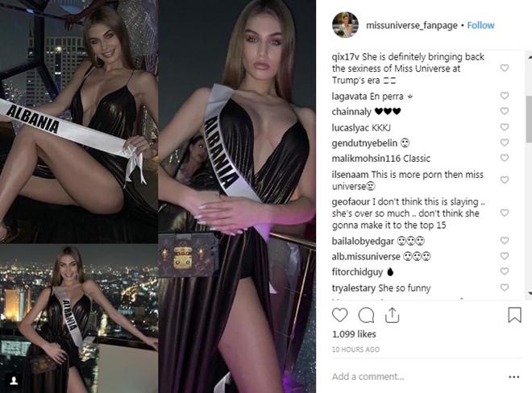The image size is (532, 393).
Task: Open comments via the speech bubble icon
Action: [366, 315]
